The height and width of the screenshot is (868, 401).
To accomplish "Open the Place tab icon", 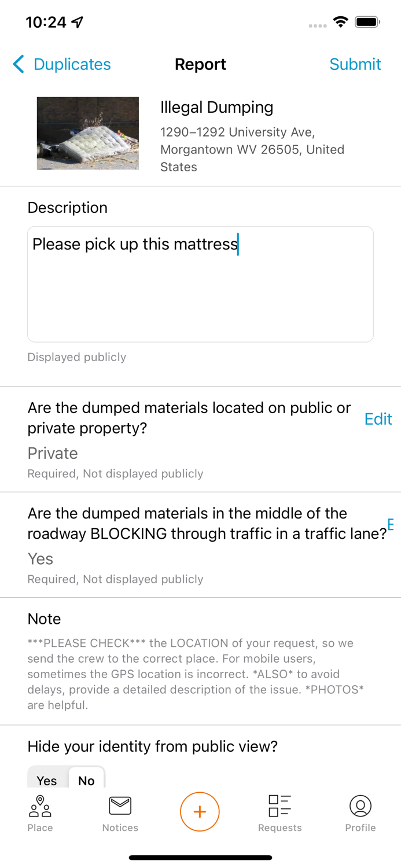I will (40, 806).
